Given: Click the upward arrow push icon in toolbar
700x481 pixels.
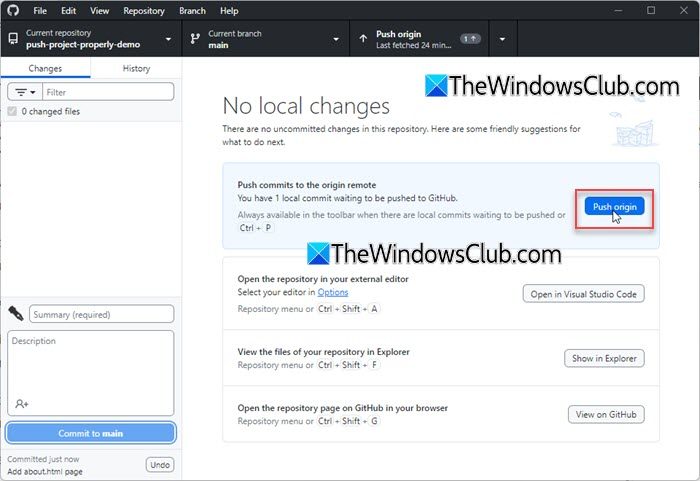Looking at the screenshot, I should (x=363, y=39).
